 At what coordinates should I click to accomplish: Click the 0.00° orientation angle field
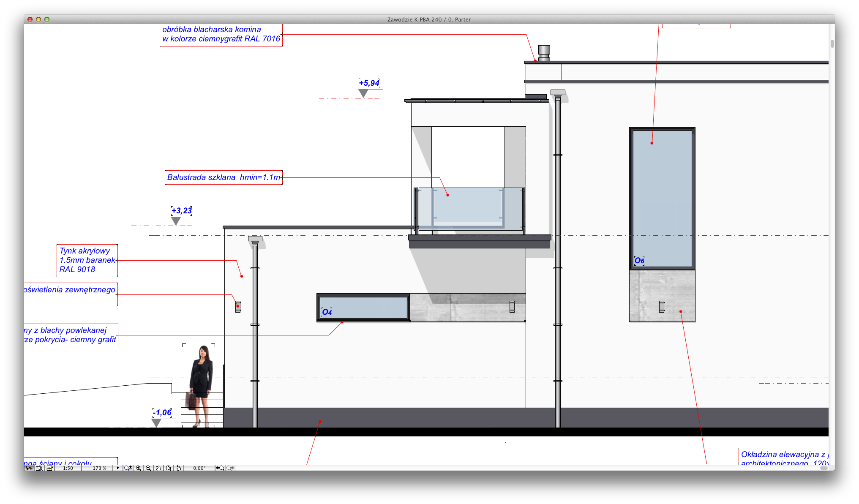pyautogui.click(x=199, y=468)
